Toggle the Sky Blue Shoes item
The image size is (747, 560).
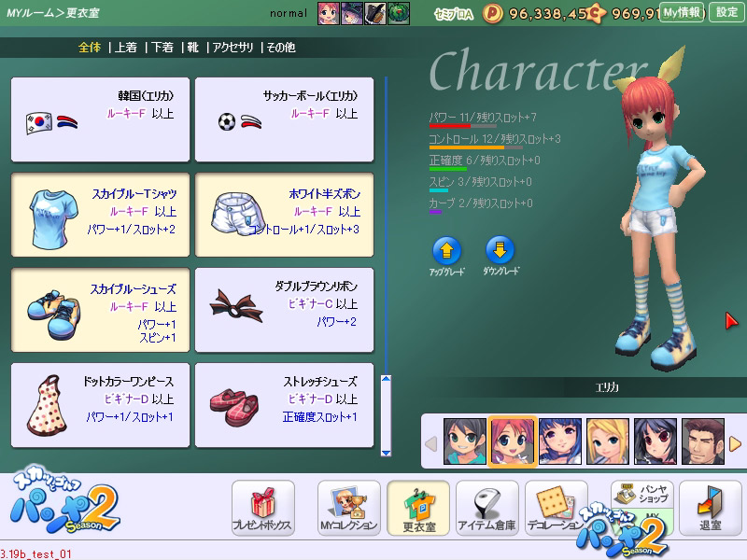[100, 310]
